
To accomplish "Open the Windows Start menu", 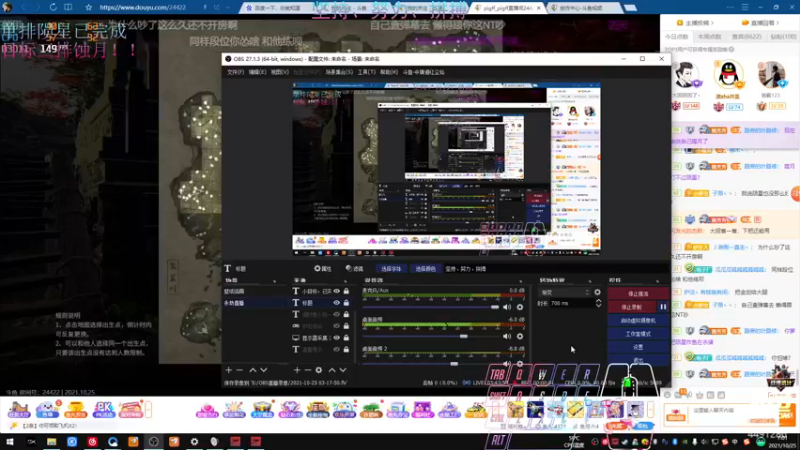I will [10, 442].
